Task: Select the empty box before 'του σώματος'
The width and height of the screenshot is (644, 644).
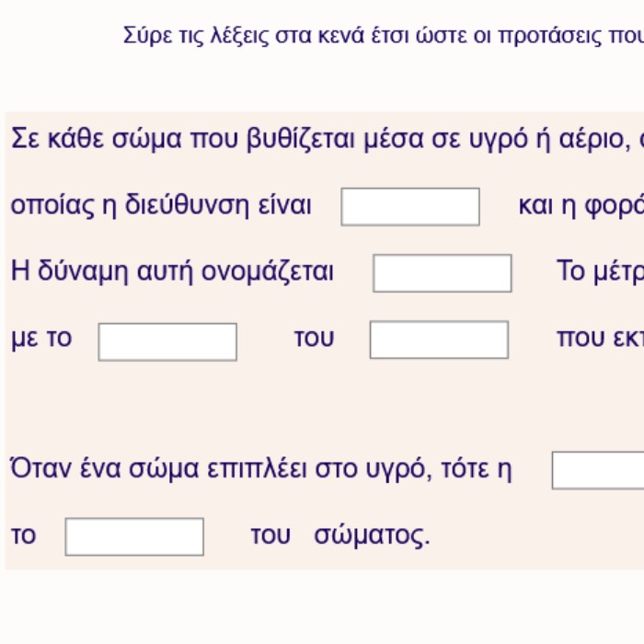Action: click(x=134, y=536)
